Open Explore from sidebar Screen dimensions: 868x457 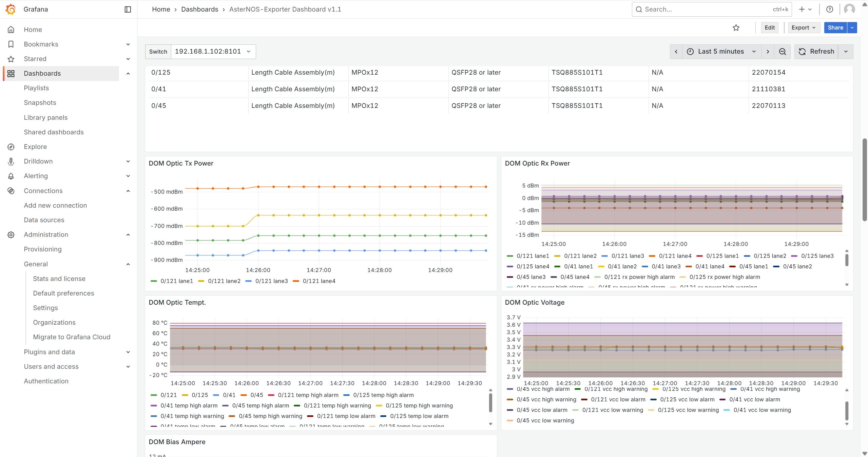click(x=35, y=147)
